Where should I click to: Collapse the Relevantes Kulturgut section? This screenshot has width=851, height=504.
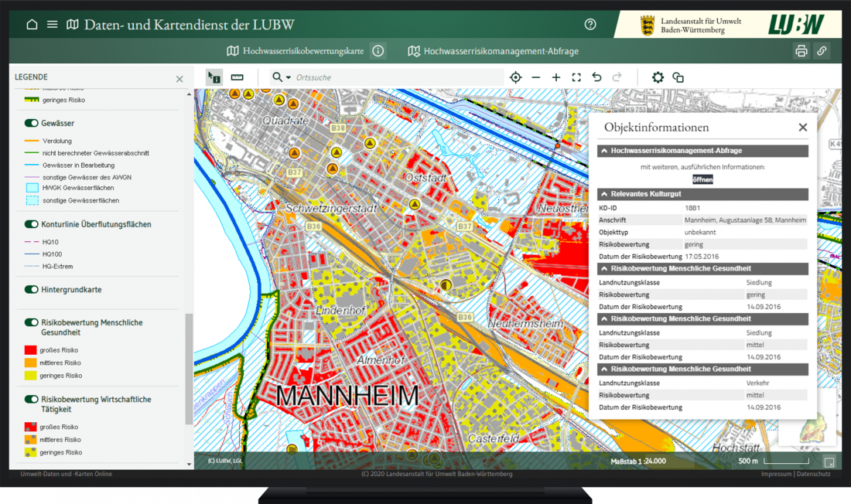[x=604, y=194]
